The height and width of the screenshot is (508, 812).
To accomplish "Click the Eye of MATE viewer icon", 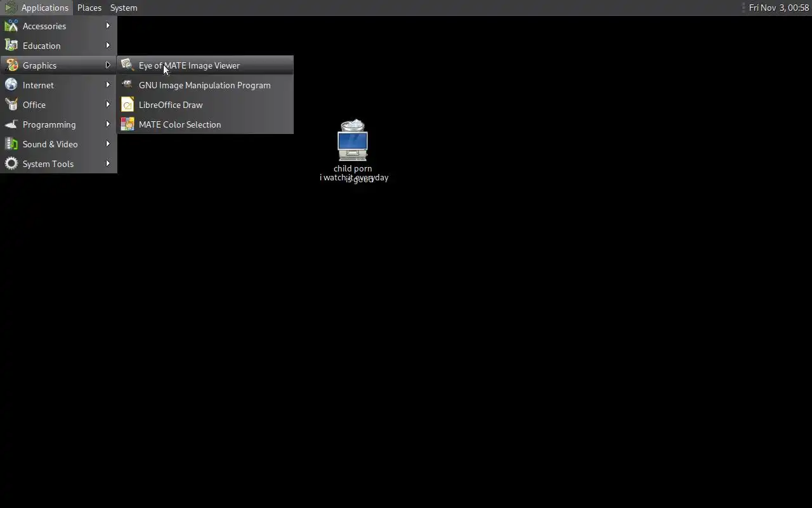I will (x=128, y=65).
